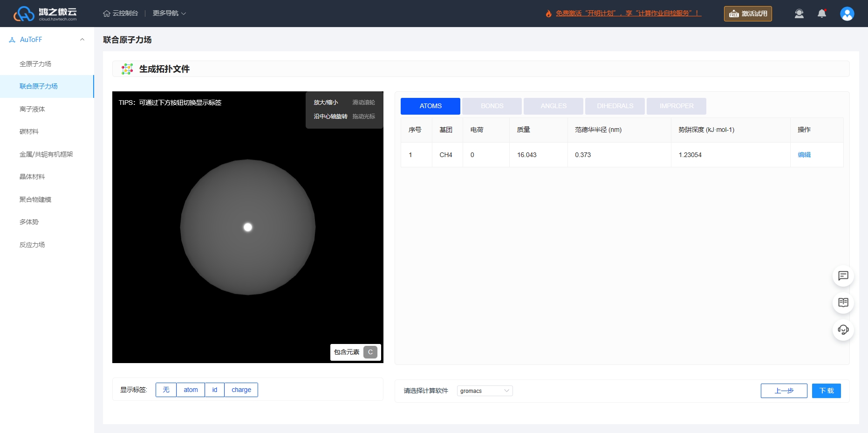Switch to the BONDS tab
Screen dimensions: 868x433
[x=492, y=106]
